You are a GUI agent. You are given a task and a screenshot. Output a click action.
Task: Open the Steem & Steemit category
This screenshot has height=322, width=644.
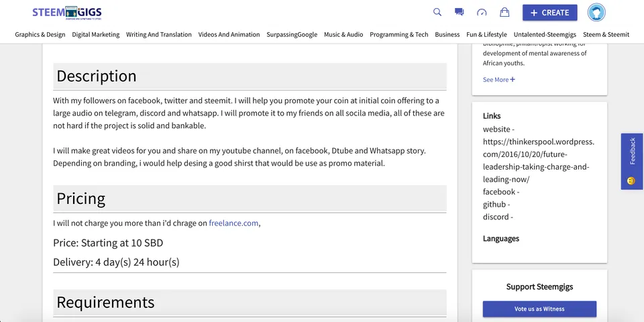tap(606, 34)
